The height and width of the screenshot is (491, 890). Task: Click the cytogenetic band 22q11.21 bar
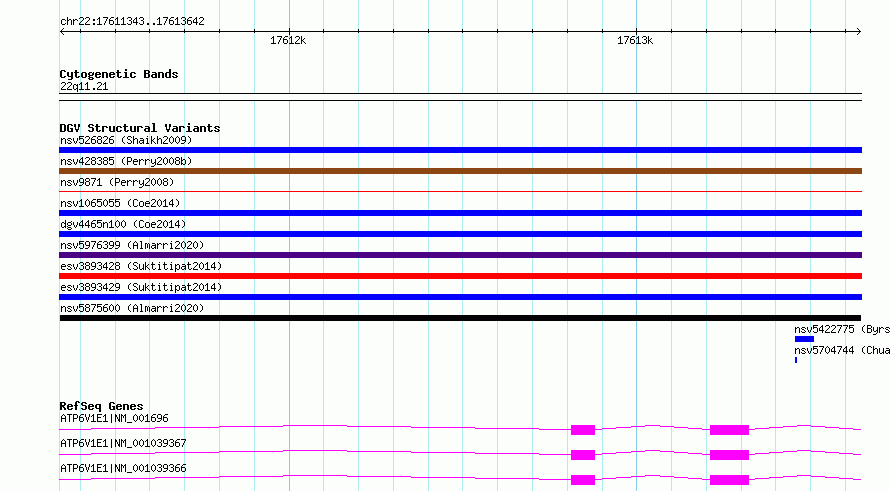[460, 97]
